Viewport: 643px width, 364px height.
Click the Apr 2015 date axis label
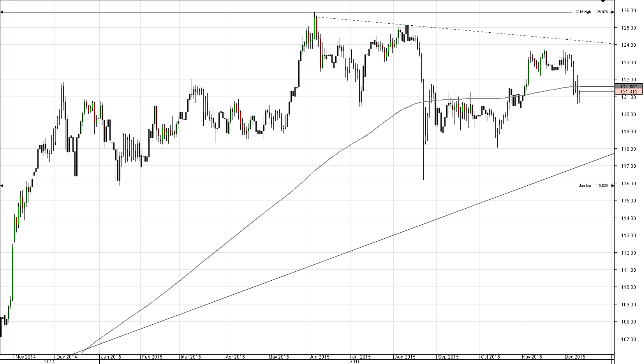tap(235, 357)
